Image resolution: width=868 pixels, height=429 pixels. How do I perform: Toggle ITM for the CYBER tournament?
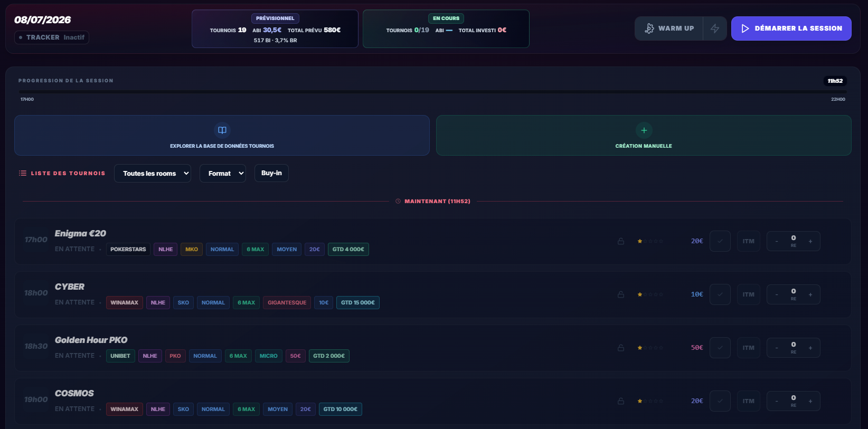pos(749,294)
